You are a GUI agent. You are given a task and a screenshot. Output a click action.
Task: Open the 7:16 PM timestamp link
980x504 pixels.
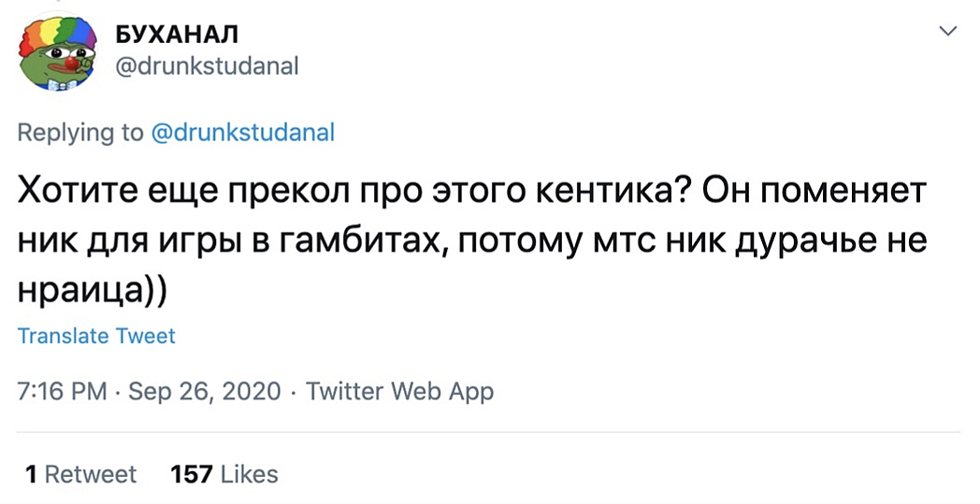click(x=62, y=391)
